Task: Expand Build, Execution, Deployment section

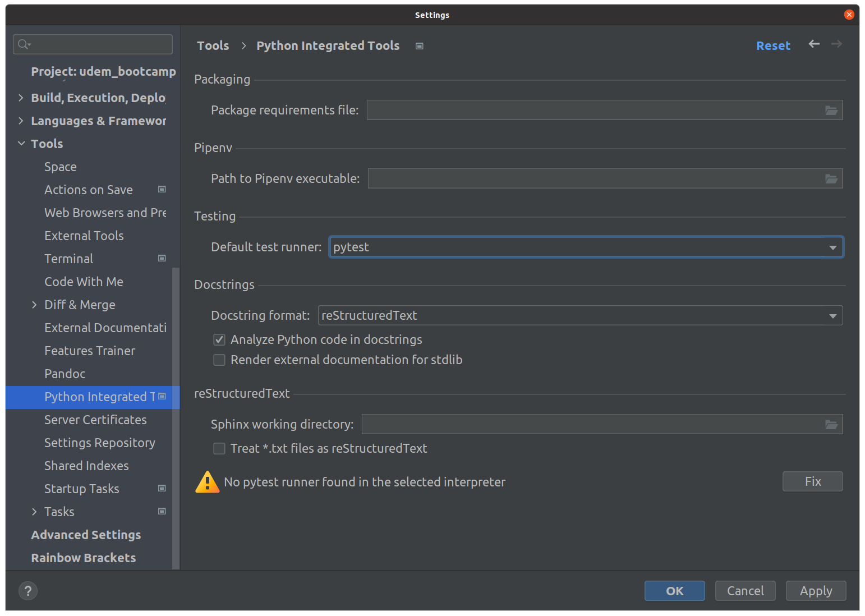Action: pyautogui.click(x=21, y=98)
